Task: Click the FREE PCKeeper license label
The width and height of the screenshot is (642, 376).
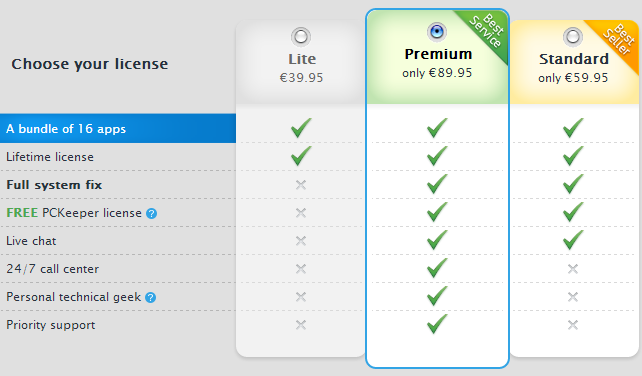Action: click(x=74, y=213)
